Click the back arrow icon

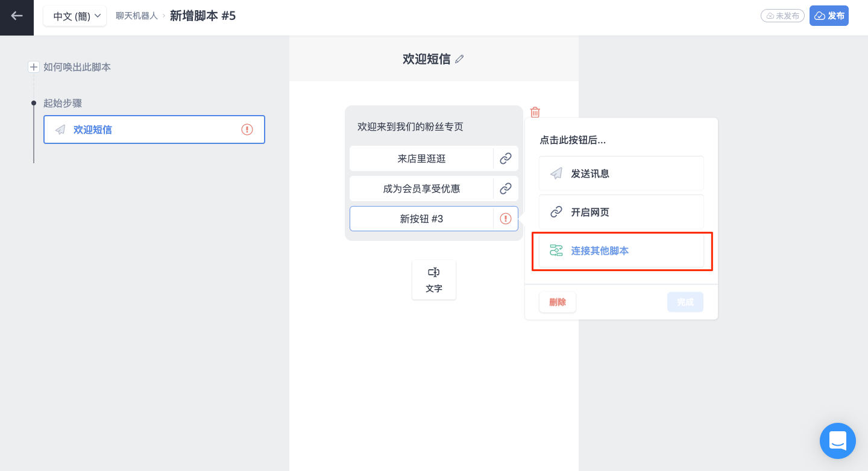(17, 16)
